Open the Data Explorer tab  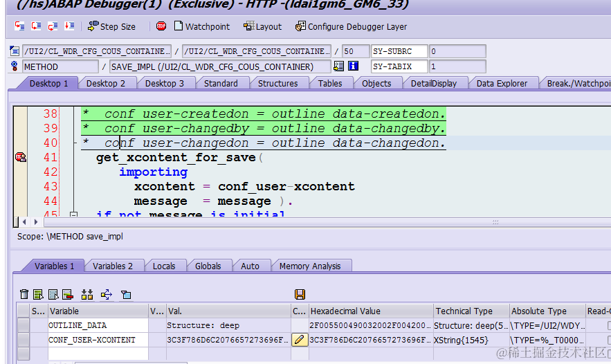point(502,84)
